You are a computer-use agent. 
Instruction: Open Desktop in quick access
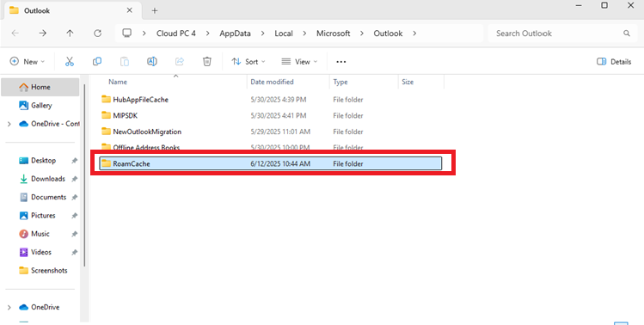(37, 160)
